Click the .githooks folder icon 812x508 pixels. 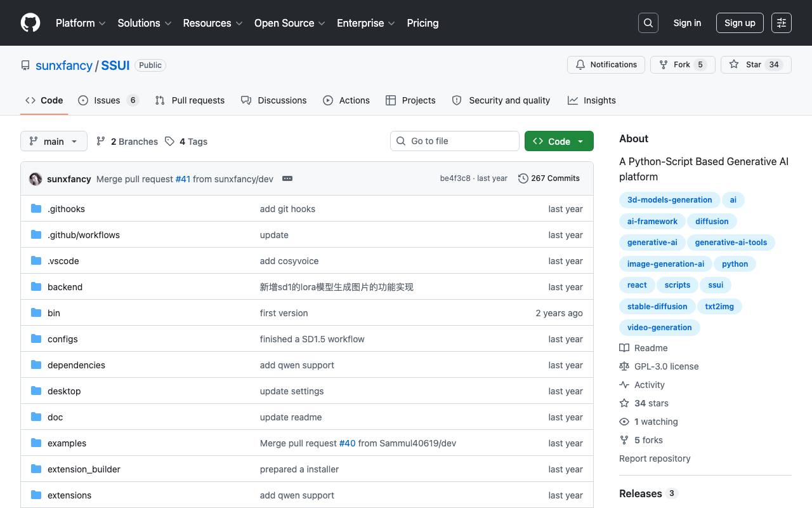pos(36,208)
